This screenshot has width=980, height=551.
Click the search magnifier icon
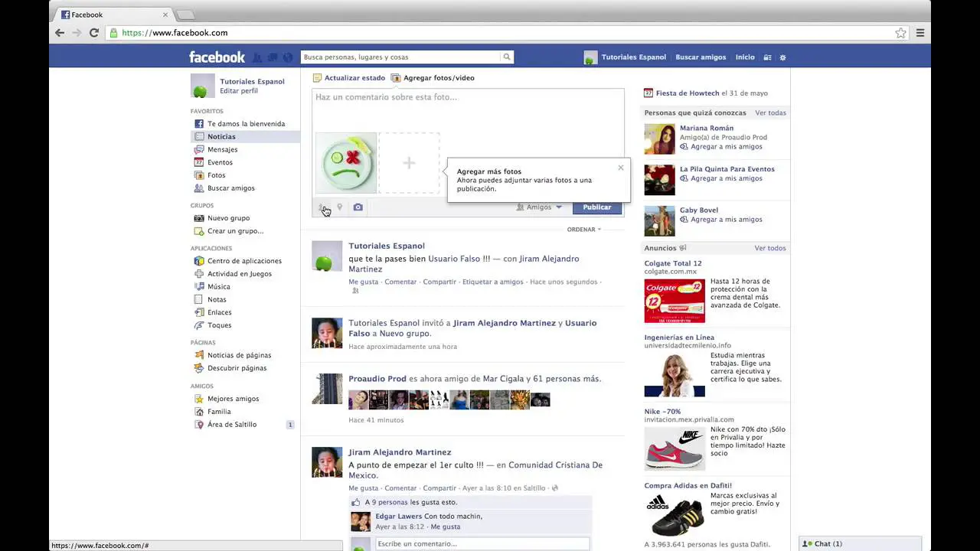coord(506,57)
